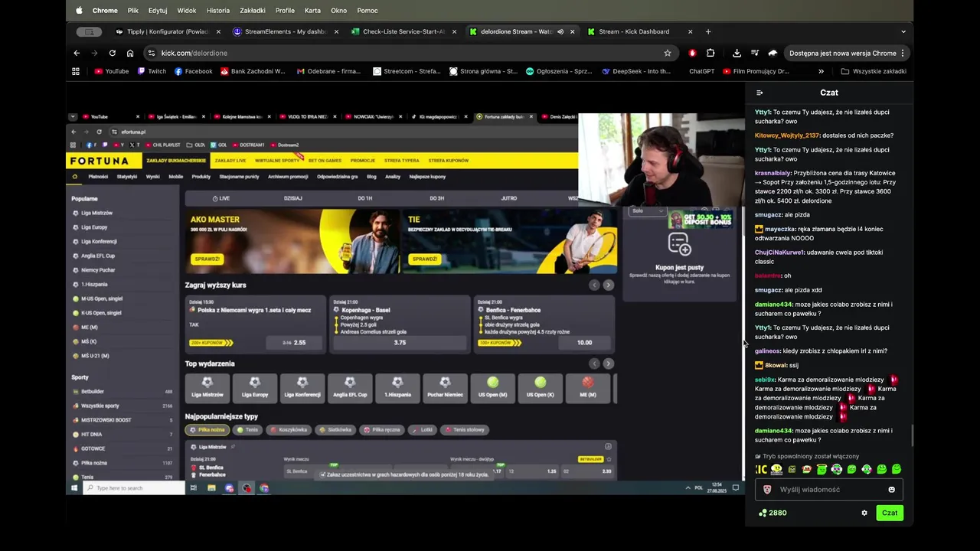980x551 pixels.
Task: Open the Chrome Historia menu
Action: coord(217,11)
